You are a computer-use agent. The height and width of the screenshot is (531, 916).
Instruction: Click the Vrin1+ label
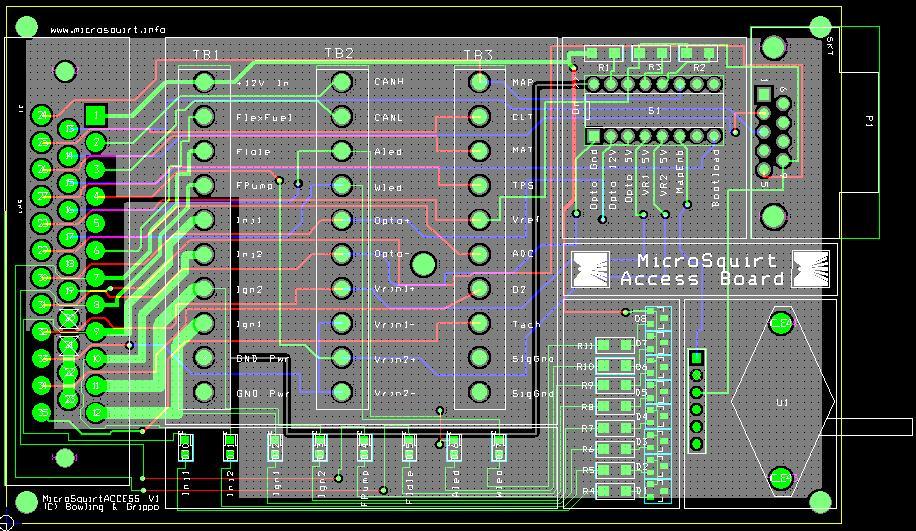(395, 289)
